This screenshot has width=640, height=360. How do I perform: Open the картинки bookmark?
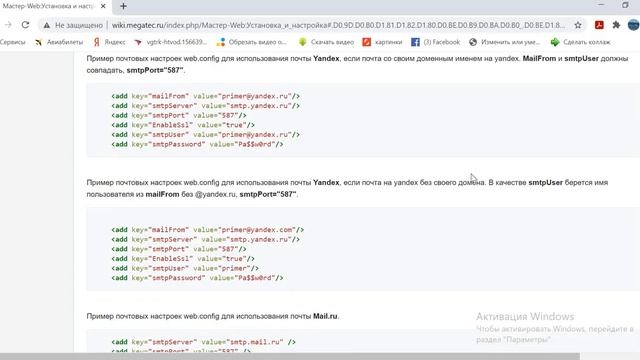click(382, 42)
